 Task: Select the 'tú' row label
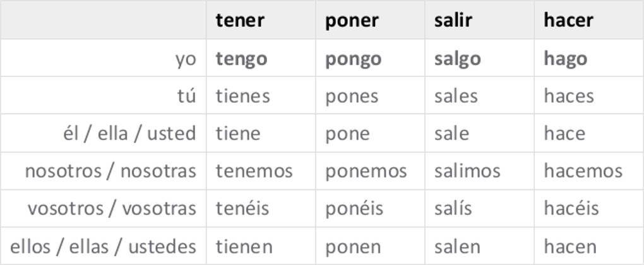point(186,96)
